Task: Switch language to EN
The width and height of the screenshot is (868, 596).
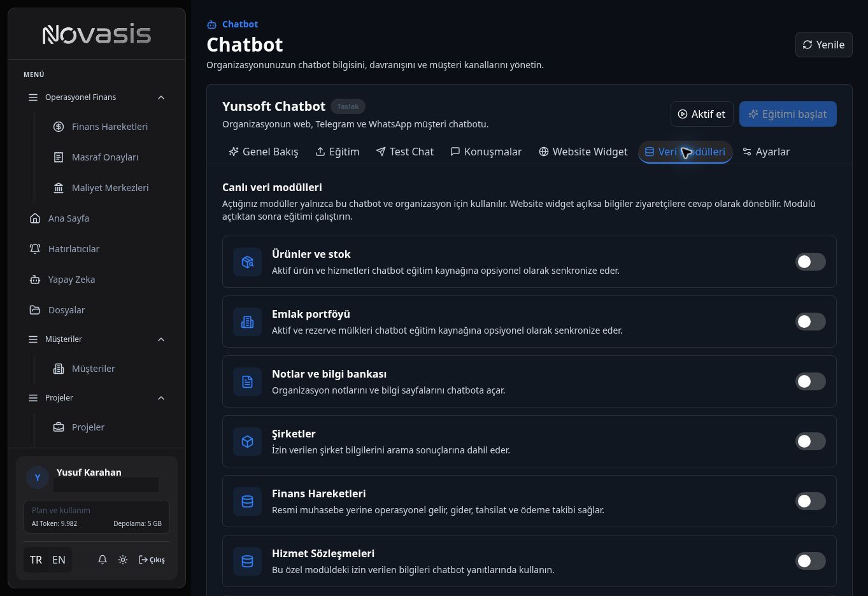Action: pos(59,560)
